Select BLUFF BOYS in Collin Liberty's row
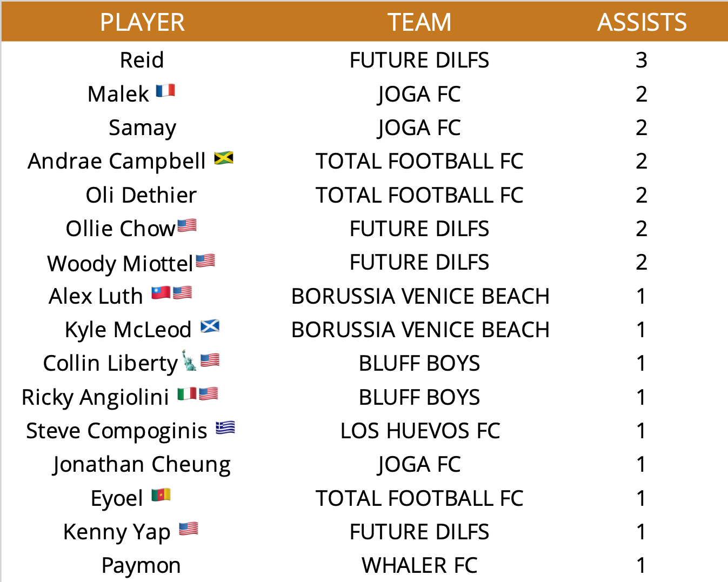Image resolution: width=728 pixels, height=582 pixels. tap(419, 364)
